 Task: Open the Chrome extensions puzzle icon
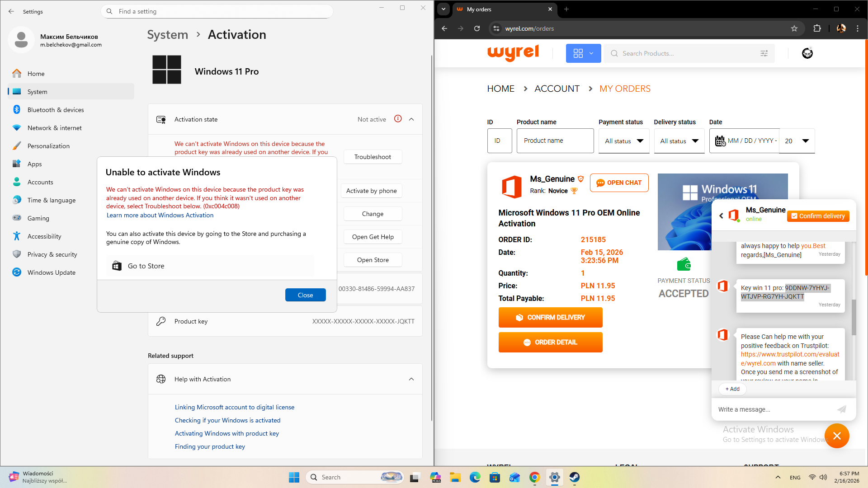817,28
